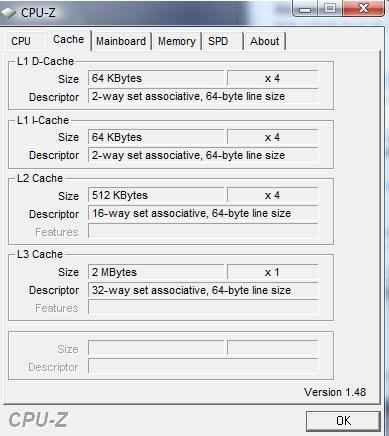Click the 16-way set associative descriptor field
This screenshot has height=436, width=389.
click(203, 213)
